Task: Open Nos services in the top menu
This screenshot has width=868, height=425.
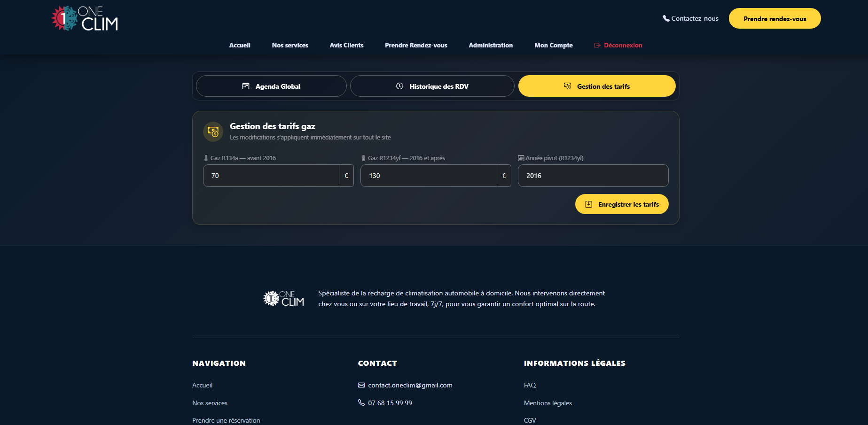Action: pos(290,45)
